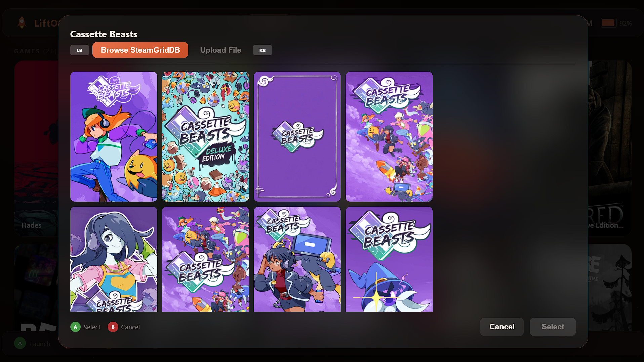Click the battery indicator in the top bar
The width and height of the screenshot is (644, 362).
(608, 23)
